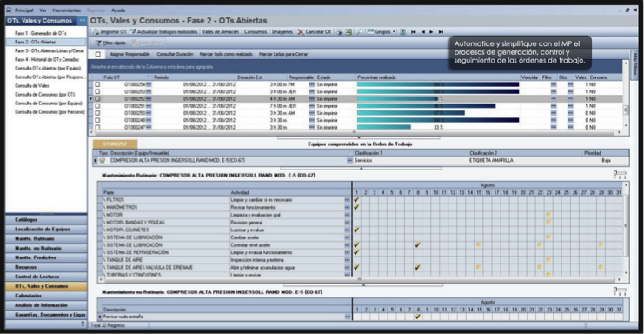The width and height of the screenshot is (644, 334).
Task: Expand the Recursos sidebar section
Action: (46, 267)
